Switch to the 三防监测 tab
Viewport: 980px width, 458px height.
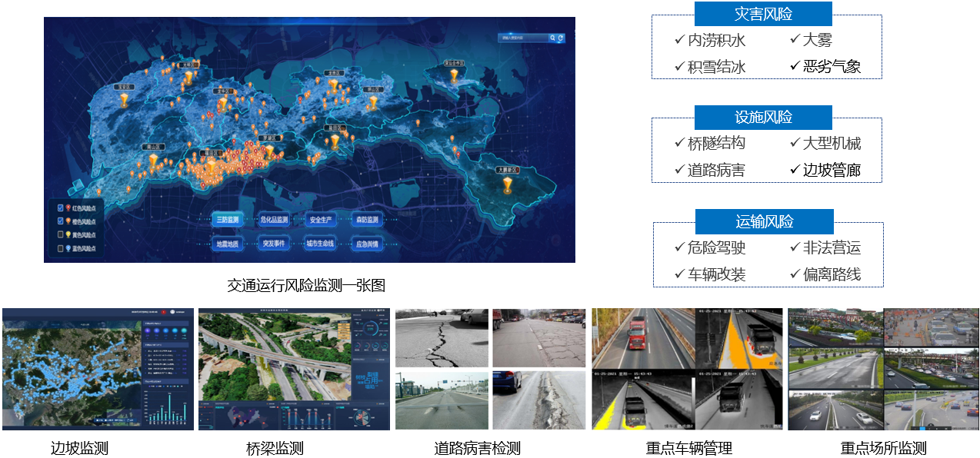point(228,220)
